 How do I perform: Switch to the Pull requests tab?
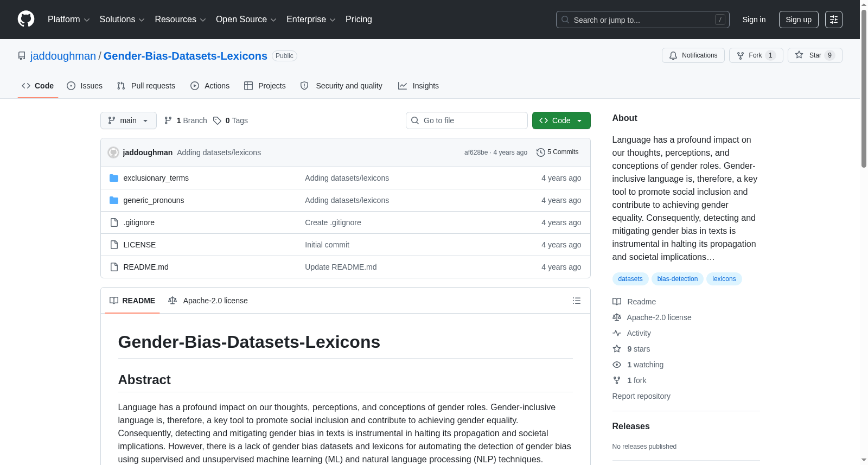[x=146, y=86]
